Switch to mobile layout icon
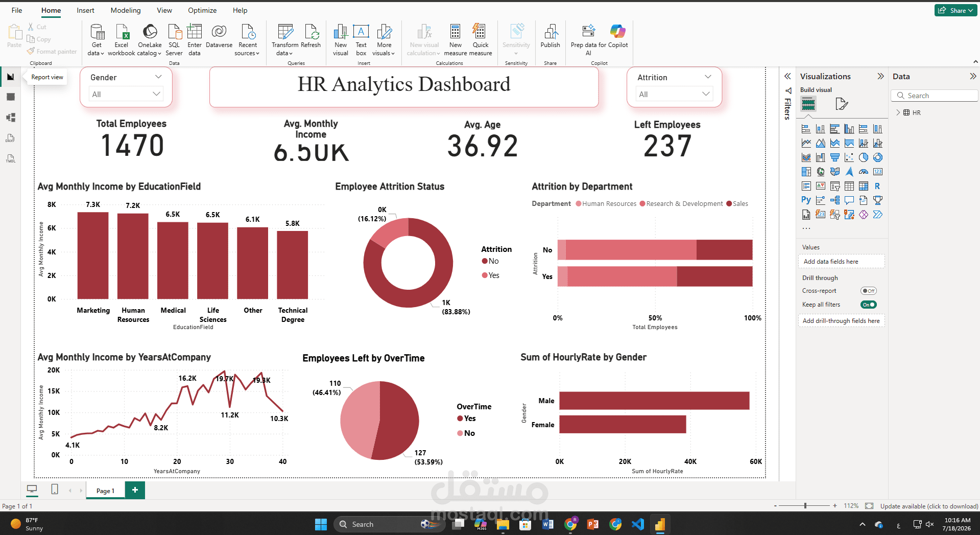This screenshot has height=535, width=980. click(x=55, y=490)
